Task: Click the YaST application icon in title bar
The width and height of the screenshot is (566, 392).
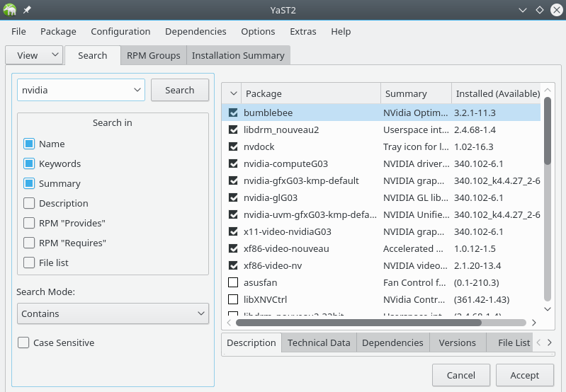Action: coord(10,10)
